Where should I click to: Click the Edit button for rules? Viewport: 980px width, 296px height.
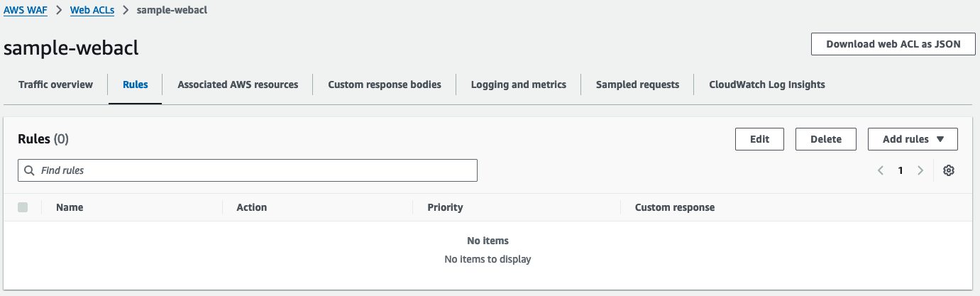(x=759, y=139)
